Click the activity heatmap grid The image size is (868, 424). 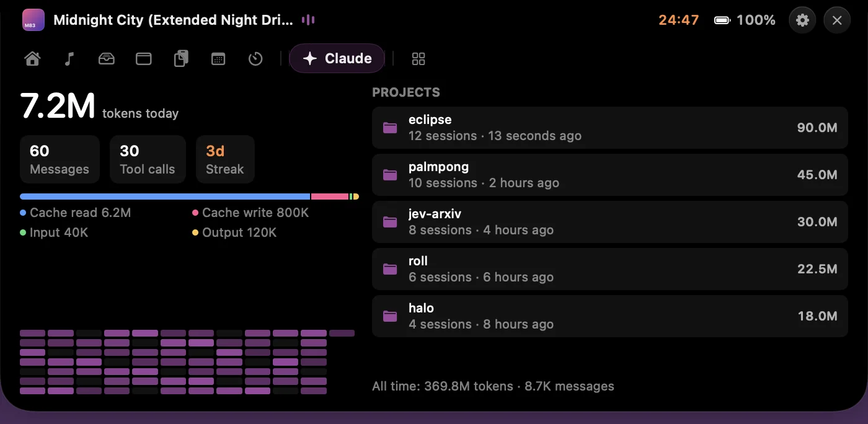pyautogui.click(x=187, y=362)
